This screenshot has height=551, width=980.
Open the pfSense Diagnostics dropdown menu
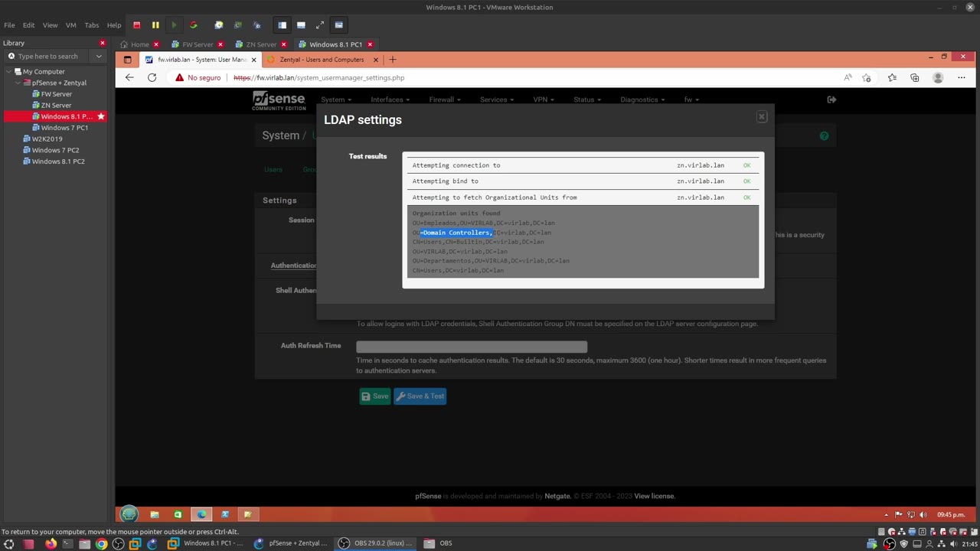(x=642, y=99)
